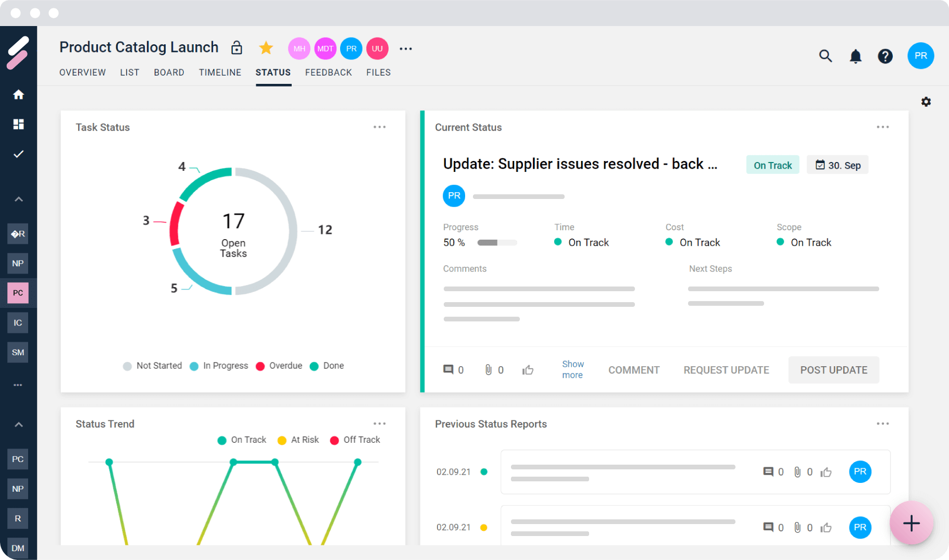Switch to the Timeline tab
Viewport: 949px width, 560px height.
pos(220,72)
